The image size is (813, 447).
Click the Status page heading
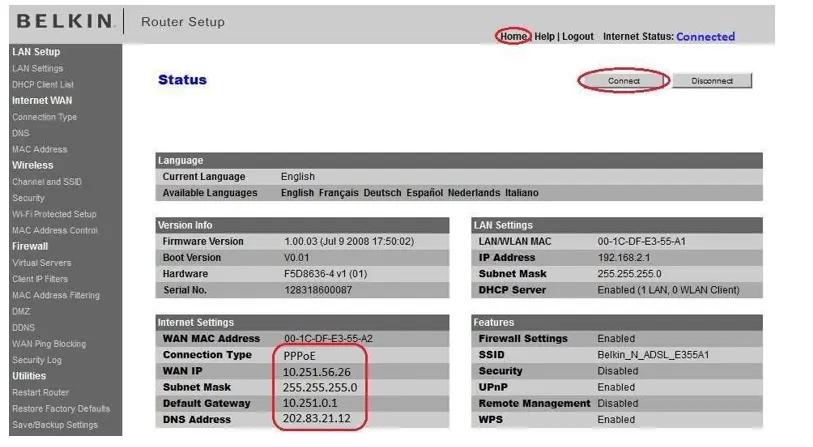183,80
